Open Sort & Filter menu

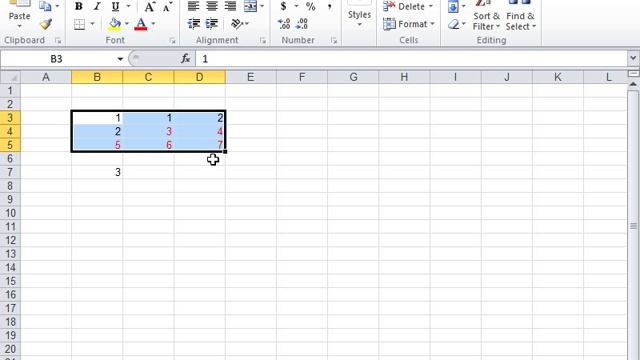coord(487,16)
